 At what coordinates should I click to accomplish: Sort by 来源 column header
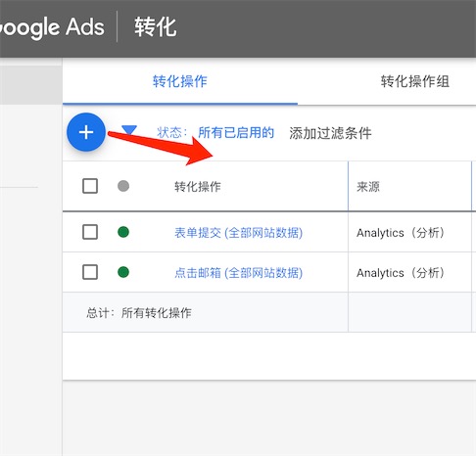coord(368,187)
